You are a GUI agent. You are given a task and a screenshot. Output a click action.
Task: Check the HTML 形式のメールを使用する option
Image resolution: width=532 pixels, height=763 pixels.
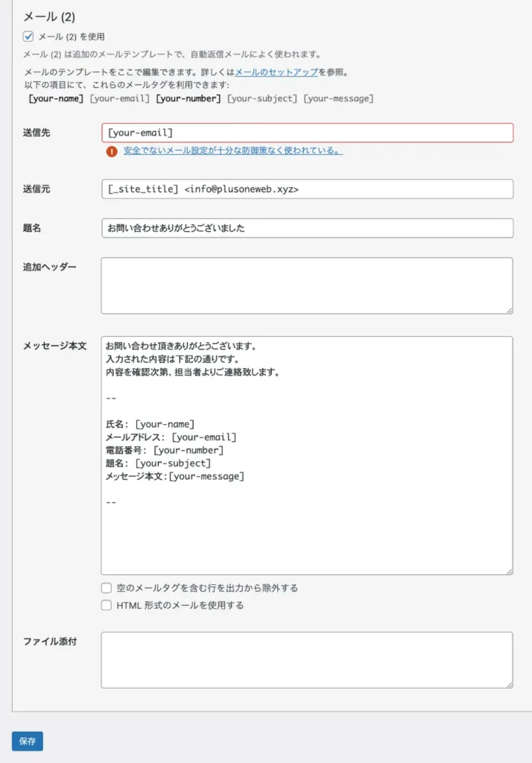[107, 605]
